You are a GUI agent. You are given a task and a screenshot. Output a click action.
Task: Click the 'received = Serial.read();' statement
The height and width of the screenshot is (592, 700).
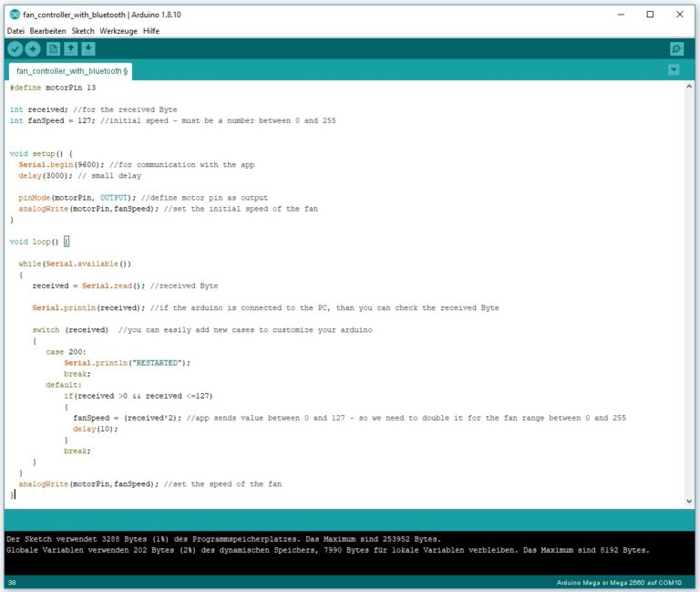tap(88, 286)
